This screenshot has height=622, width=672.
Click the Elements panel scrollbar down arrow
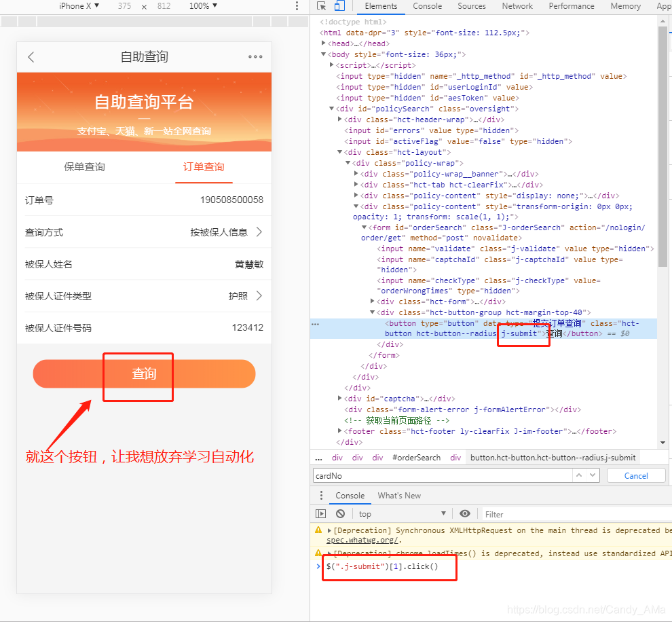click(662, 443)
